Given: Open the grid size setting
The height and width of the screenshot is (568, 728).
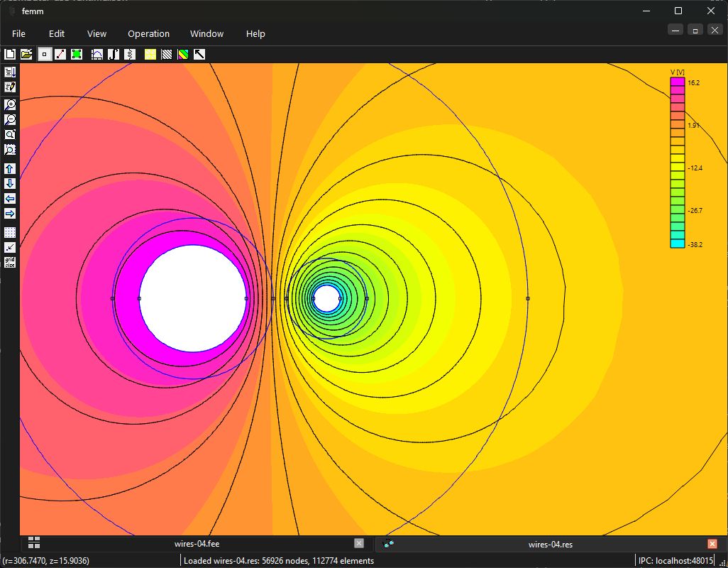Looking at the screenshot, I should [x=10, y=262].
